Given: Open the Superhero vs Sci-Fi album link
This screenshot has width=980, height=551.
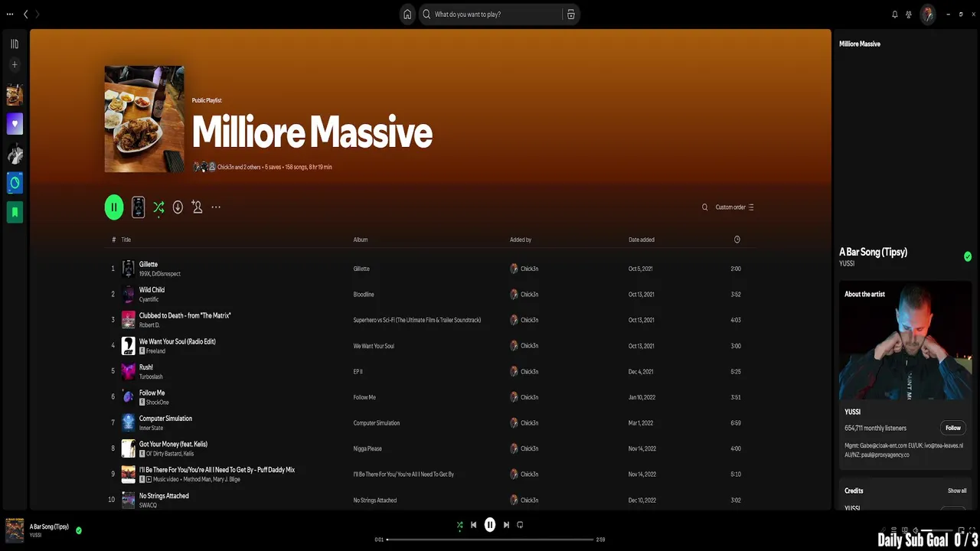Looking at the screenshot, I should pos(417,320).
